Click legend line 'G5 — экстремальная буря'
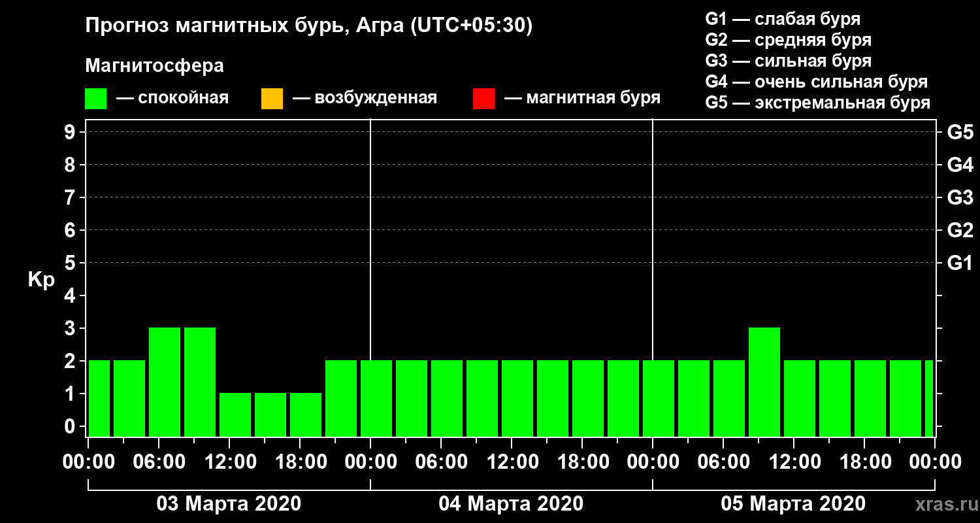The image size is (980, 523). click(818, 103)
